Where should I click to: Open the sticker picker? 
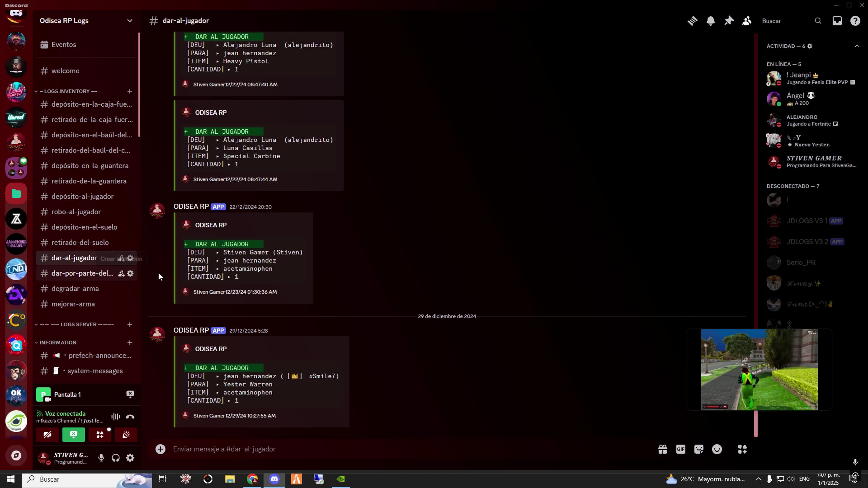coord(698,449)
